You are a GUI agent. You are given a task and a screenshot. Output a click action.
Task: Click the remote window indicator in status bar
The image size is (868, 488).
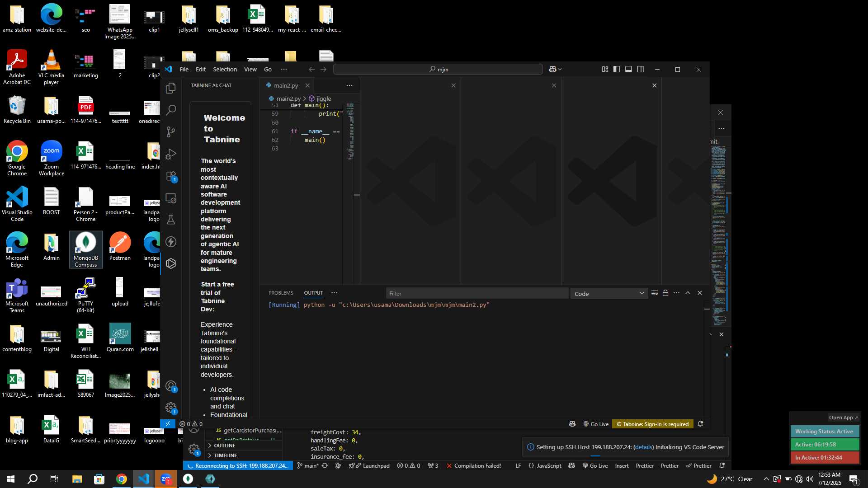pos(168,424)
